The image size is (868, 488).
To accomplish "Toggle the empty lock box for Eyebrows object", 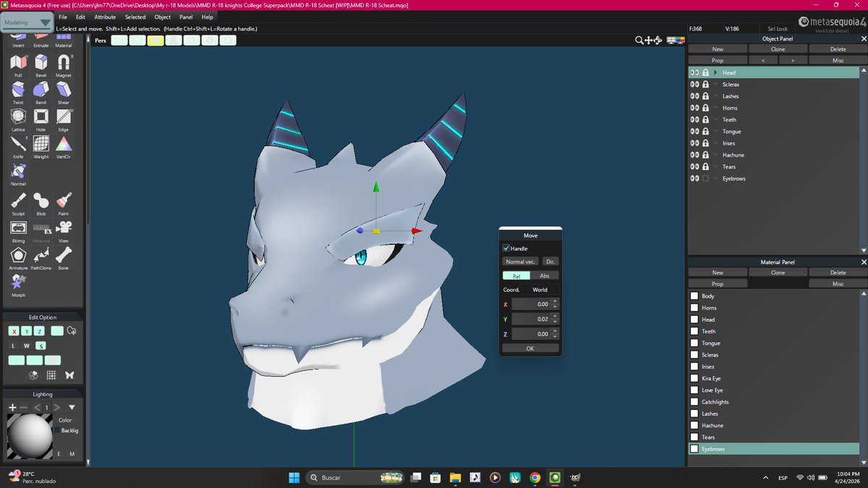I will coord(705,178).
